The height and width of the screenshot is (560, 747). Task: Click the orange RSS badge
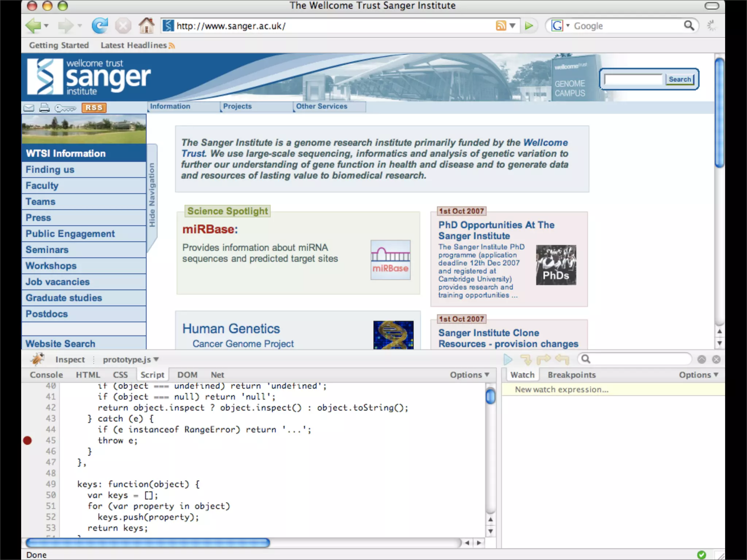(94, 108)
